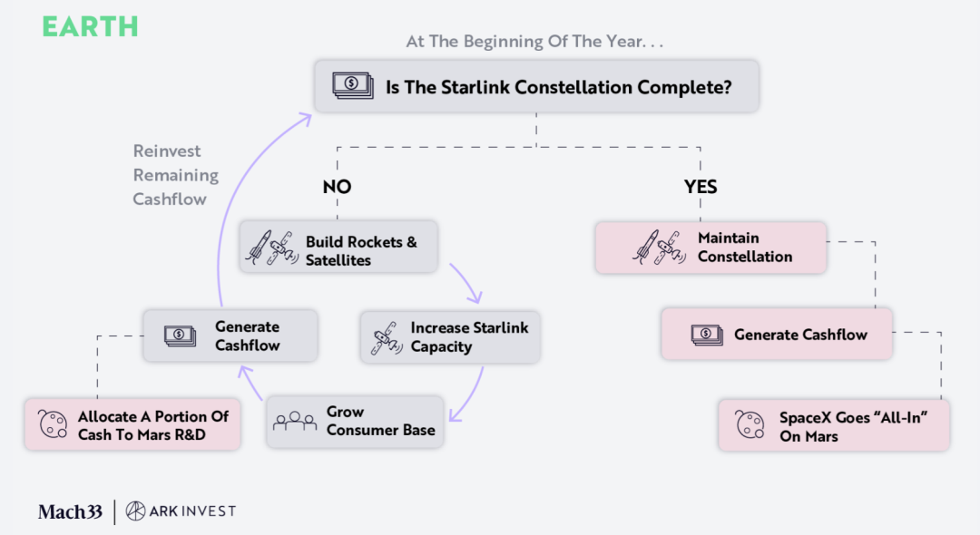Click the Is The Starlink Constellation Complete text
Screen dimensions: 980x535
559,87
